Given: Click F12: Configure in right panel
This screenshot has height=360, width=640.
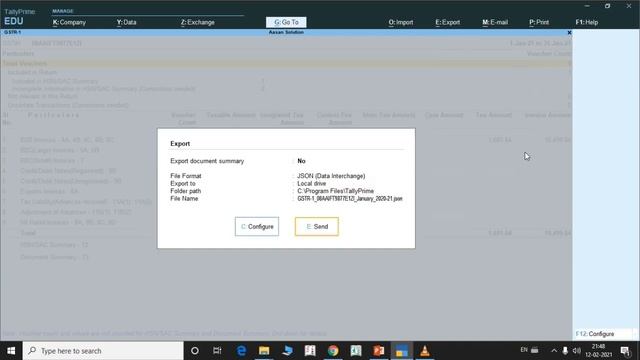Looking at the screenshot, I should 595,334.
